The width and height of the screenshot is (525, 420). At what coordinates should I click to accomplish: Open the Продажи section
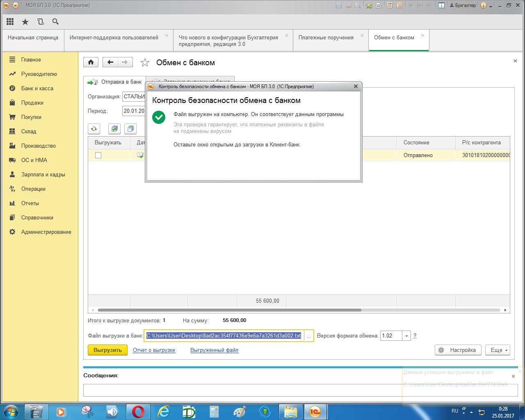tap(32, 103)
